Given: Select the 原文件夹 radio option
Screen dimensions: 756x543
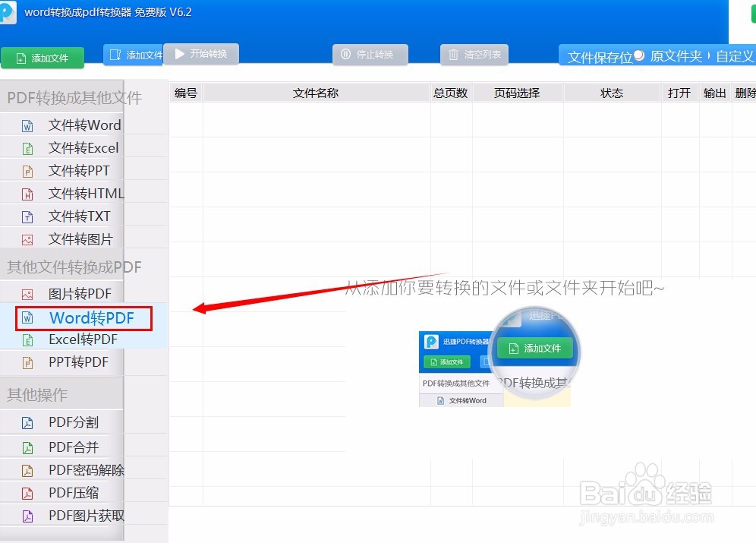Looking at the screenshot, I should click(x=639, y=55).
